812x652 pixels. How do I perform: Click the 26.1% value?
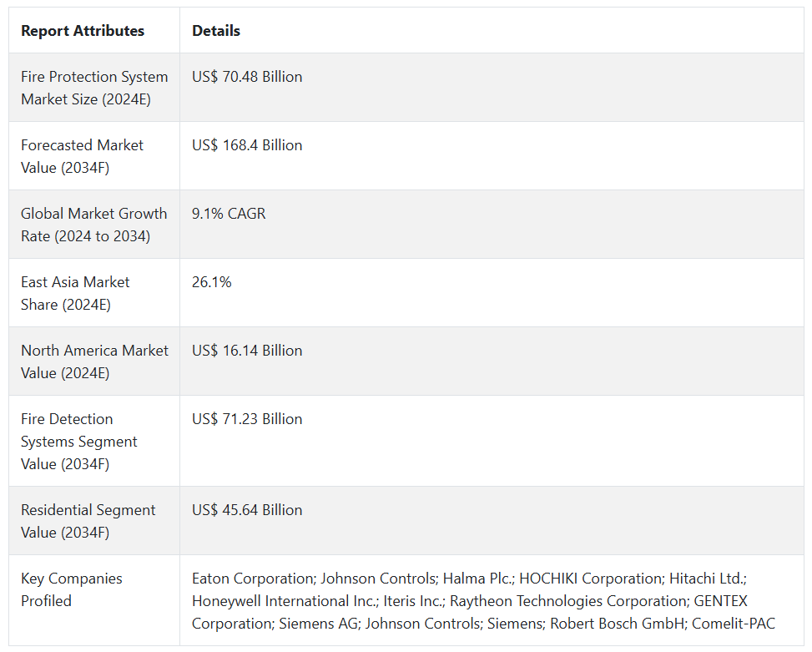212,282
